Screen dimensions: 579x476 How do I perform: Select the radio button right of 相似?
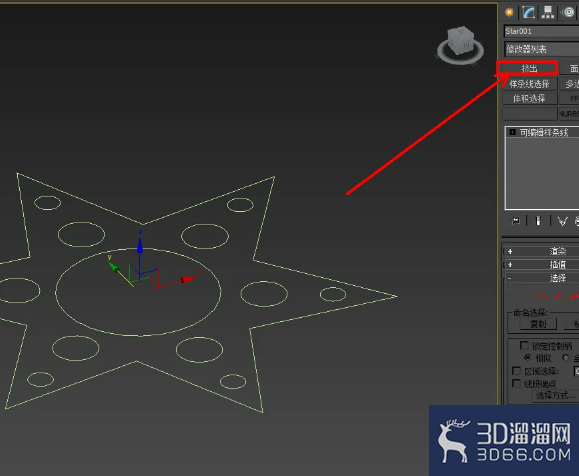click(x=565, y=357)
